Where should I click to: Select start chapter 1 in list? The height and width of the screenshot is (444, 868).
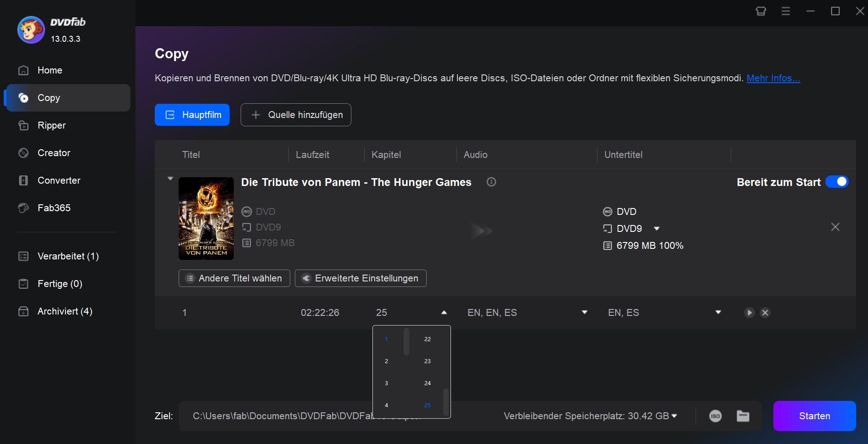pyautogui.click(x=386, y=339)
